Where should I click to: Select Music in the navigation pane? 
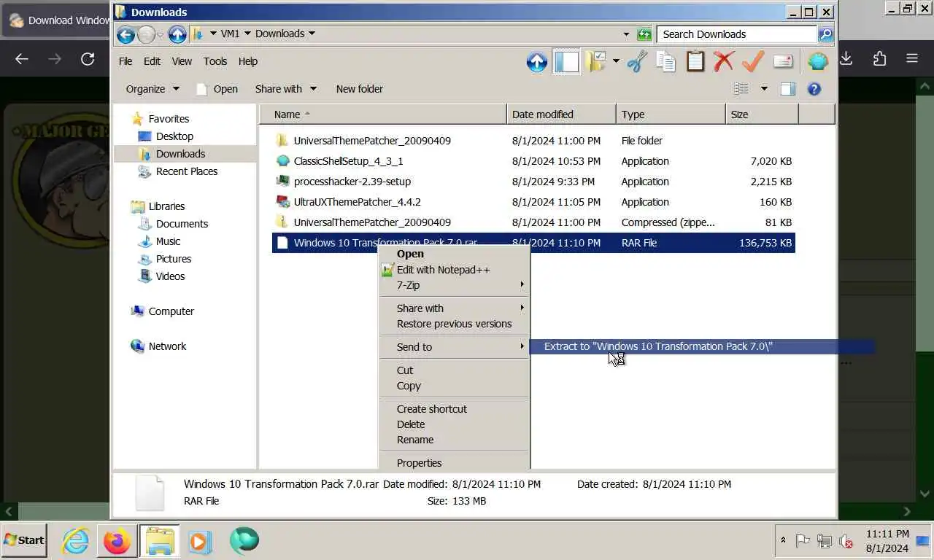click(x=168, y=241)
